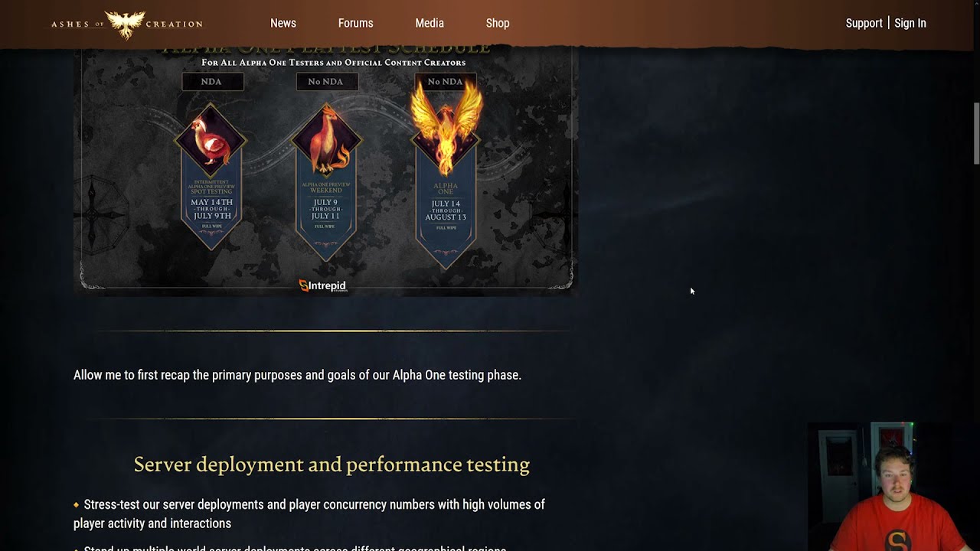Click the 'Server deployment and performance testing' heading
Screen dimensions: 980x551
coord(332,465)
